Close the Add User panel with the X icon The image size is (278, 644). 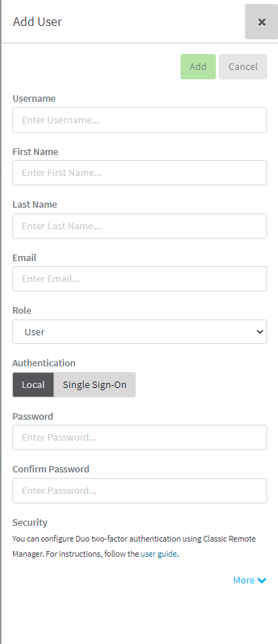261,22
